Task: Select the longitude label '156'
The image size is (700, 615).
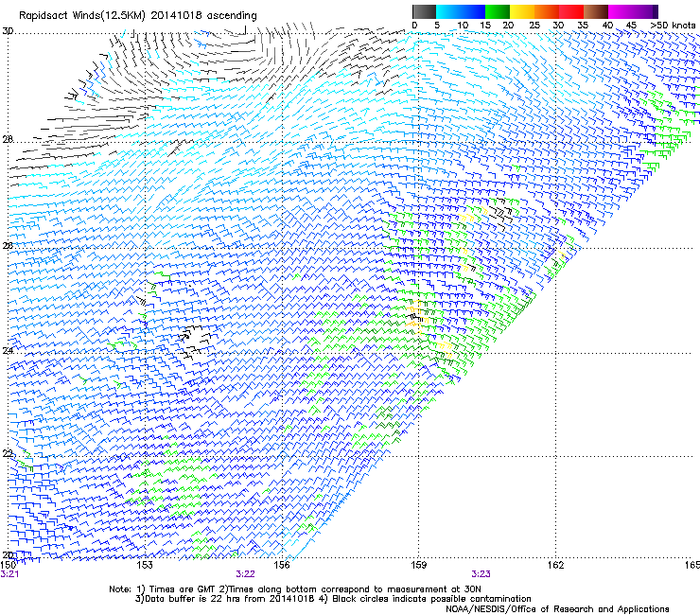Action: click(282, 565)
